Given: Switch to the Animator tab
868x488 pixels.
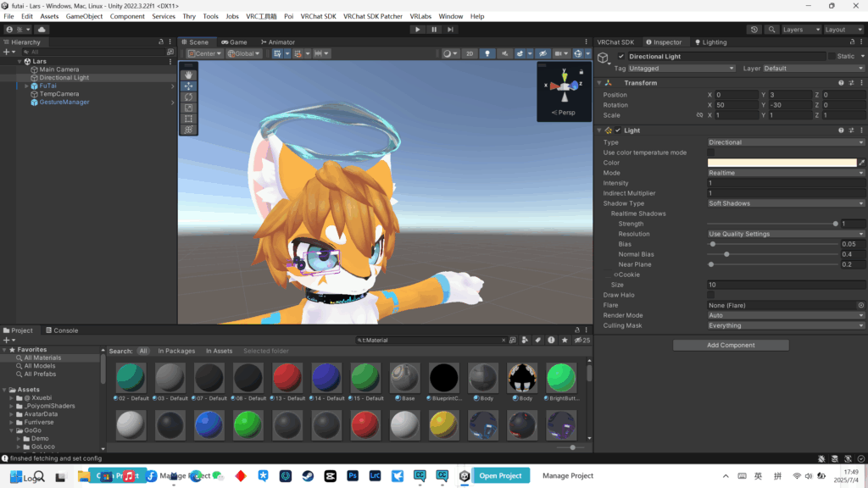Looking at the screenshot, I should click(278, 42).
